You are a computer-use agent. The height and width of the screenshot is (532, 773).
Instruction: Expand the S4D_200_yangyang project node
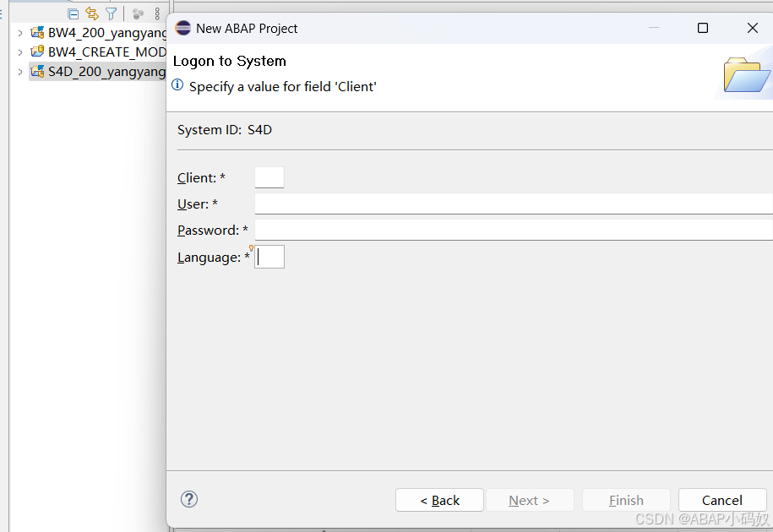(20, 72)
